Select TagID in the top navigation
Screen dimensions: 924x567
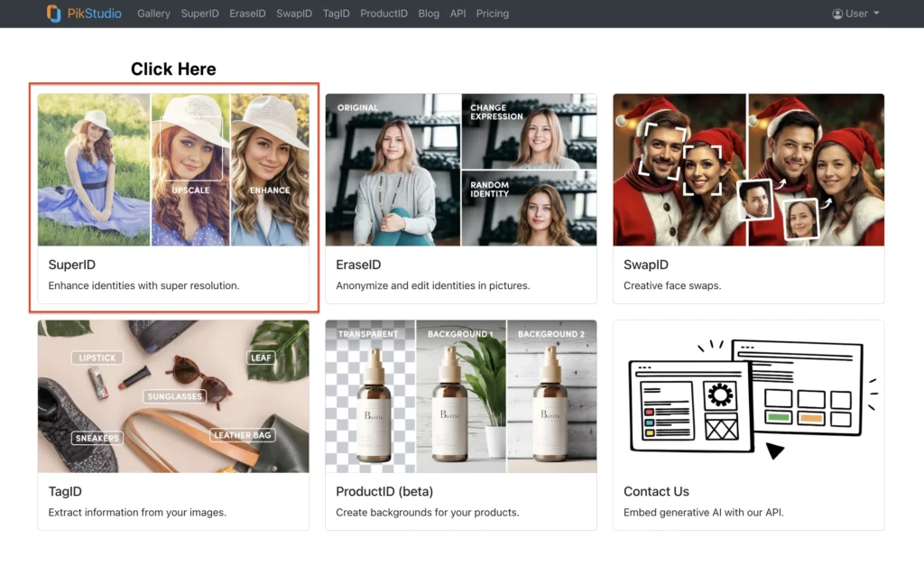coord(336,14)
